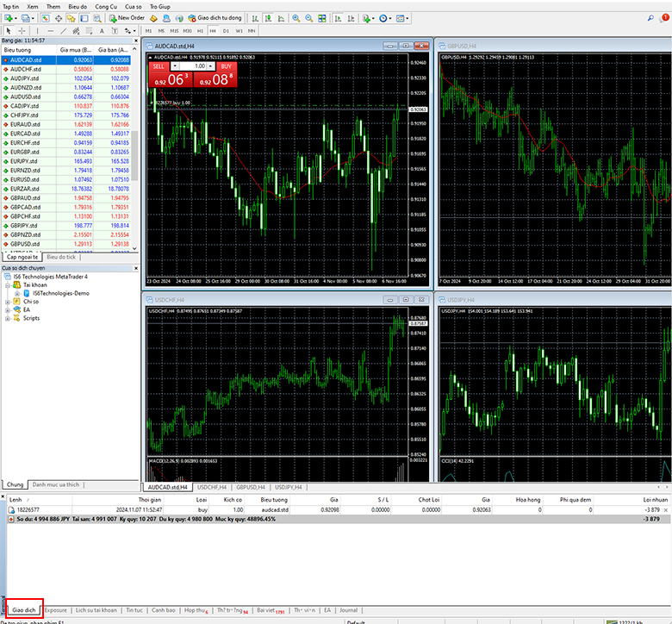This screenshot has width=672, height=624.
Task: Switch timeframe to M5
Action: point(161,31)
